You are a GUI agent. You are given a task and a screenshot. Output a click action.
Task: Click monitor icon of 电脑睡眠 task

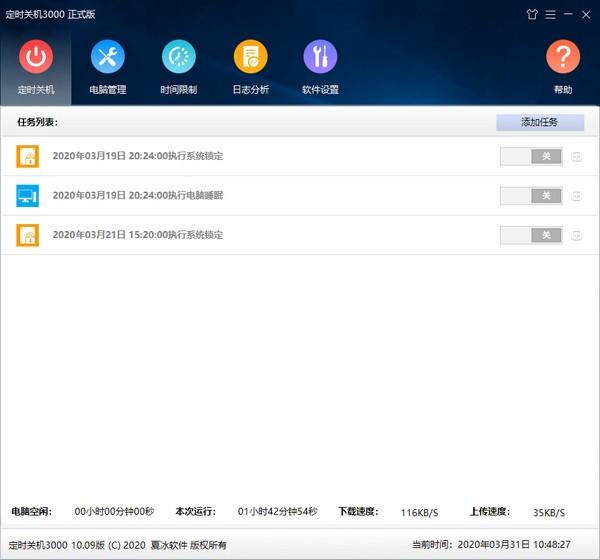point(27,196)
